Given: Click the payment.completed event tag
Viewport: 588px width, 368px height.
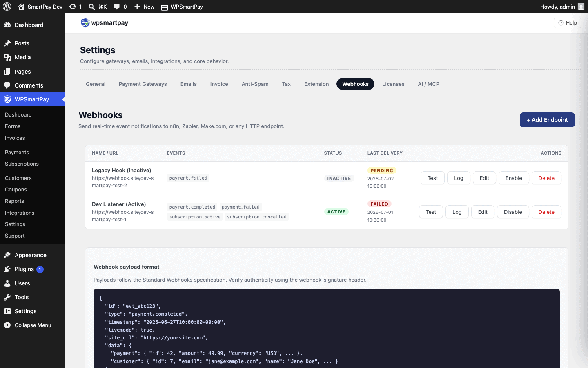Looking at the screenshot, I should (x=192, y=207).
